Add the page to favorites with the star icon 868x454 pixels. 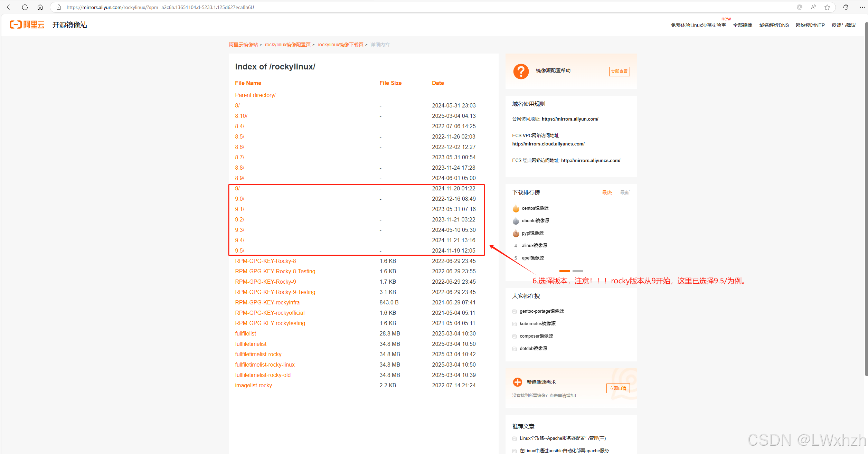click(827, 7)
